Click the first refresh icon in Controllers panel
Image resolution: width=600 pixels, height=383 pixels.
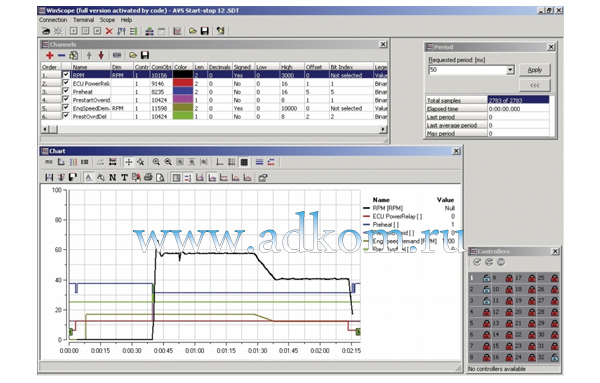[477, 262]
